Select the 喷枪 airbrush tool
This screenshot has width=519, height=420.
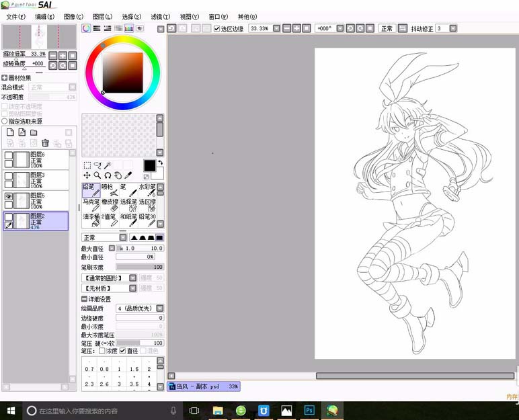[110, 190]
